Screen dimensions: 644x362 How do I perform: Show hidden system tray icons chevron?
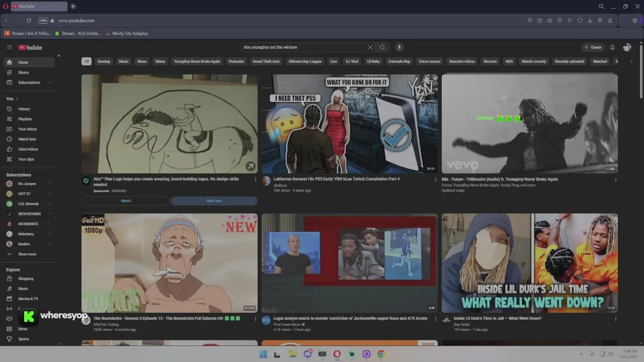581,354
